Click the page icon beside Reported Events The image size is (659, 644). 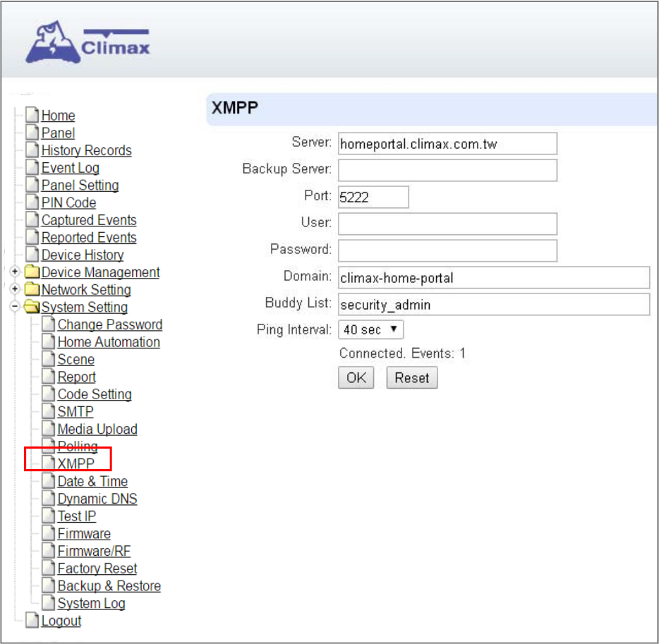tap(32, 237)
